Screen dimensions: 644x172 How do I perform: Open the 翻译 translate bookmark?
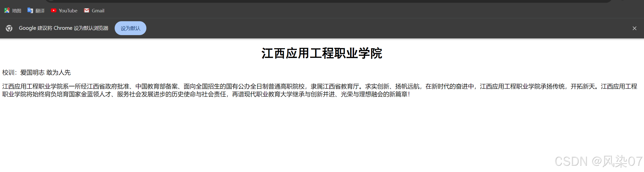click(36, 11)
